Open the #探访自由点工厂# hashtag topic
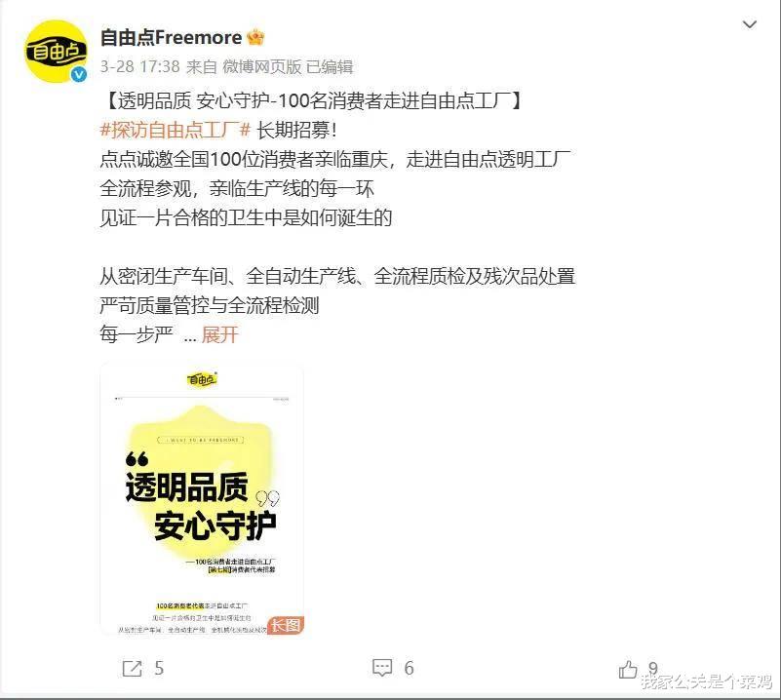781x700 pixels. (x=175, y=131)
